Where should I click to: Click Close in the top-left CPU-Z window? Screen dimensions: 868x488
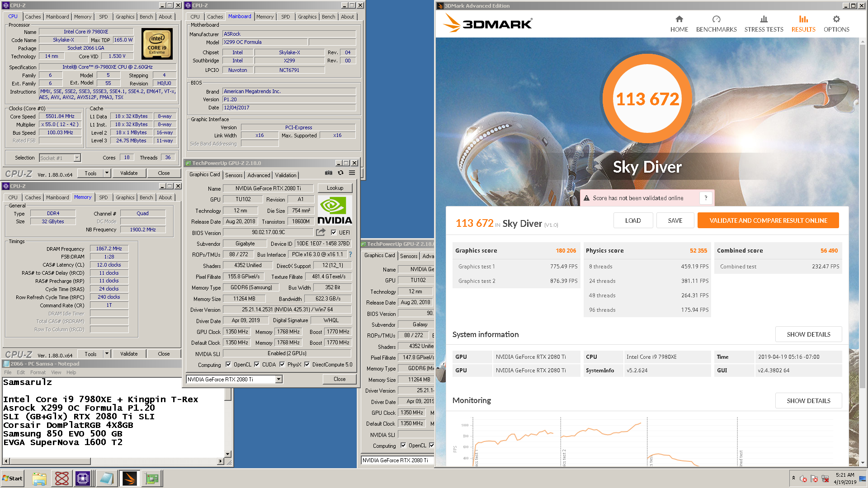pos(164,173)
